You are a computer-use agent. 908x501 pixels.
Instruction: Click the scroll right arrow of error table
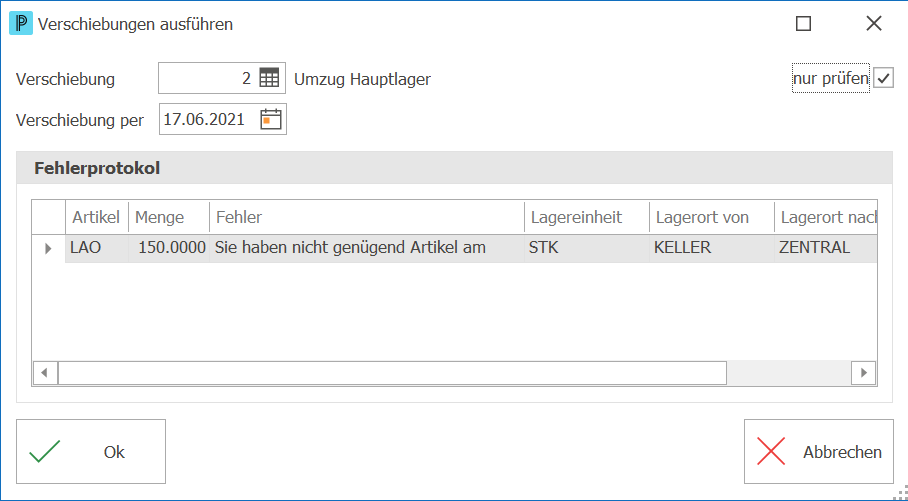[863, 372]
